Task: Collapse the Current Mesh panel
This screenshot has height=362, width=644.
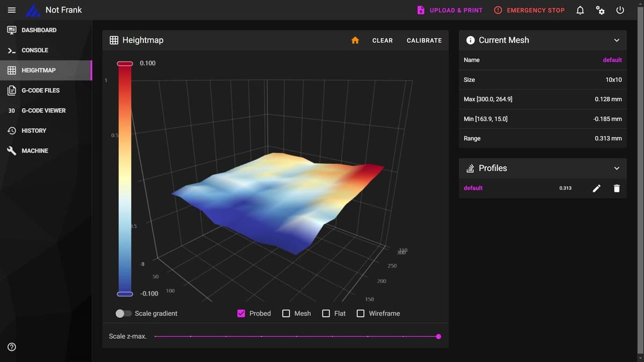Action: click(616, 40)
